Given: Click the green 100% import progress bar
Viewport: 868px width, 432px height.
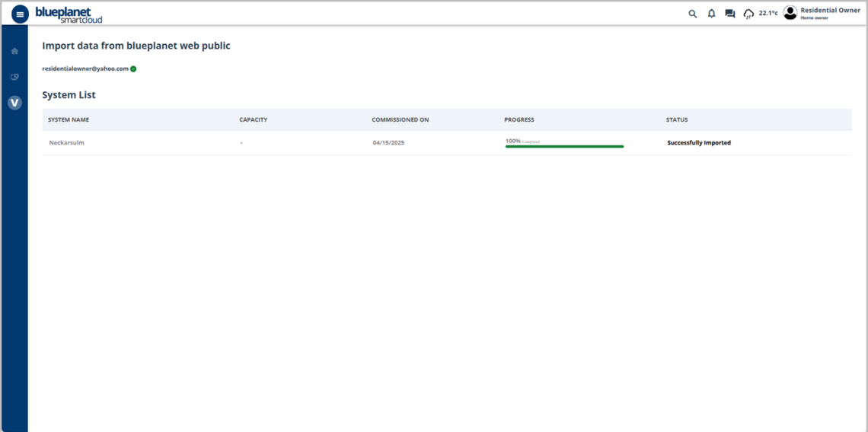Looking at the screenshot, I should tap(564, 146).
